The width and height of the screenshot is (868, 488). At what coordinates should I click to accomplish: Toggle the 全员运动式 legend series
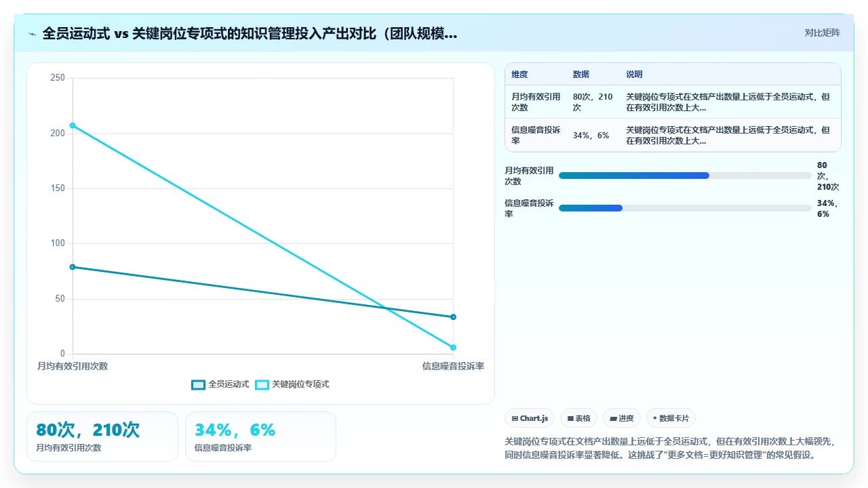220,384
